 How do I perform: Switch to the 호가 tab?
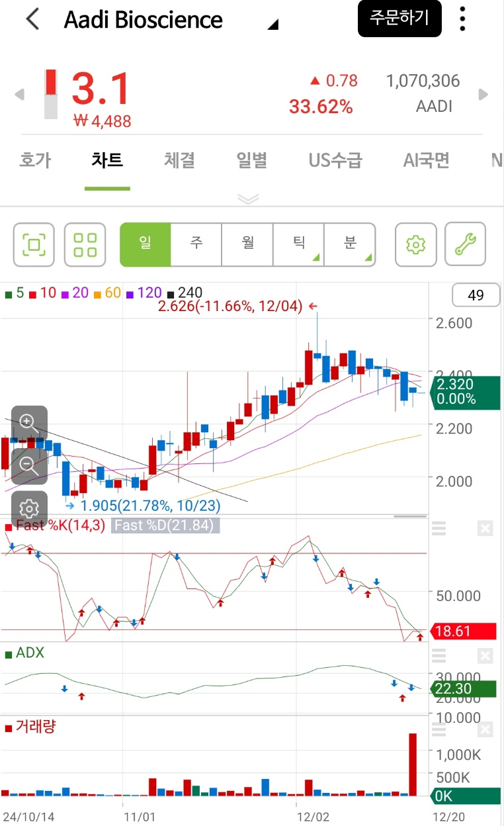pos(35,160)
